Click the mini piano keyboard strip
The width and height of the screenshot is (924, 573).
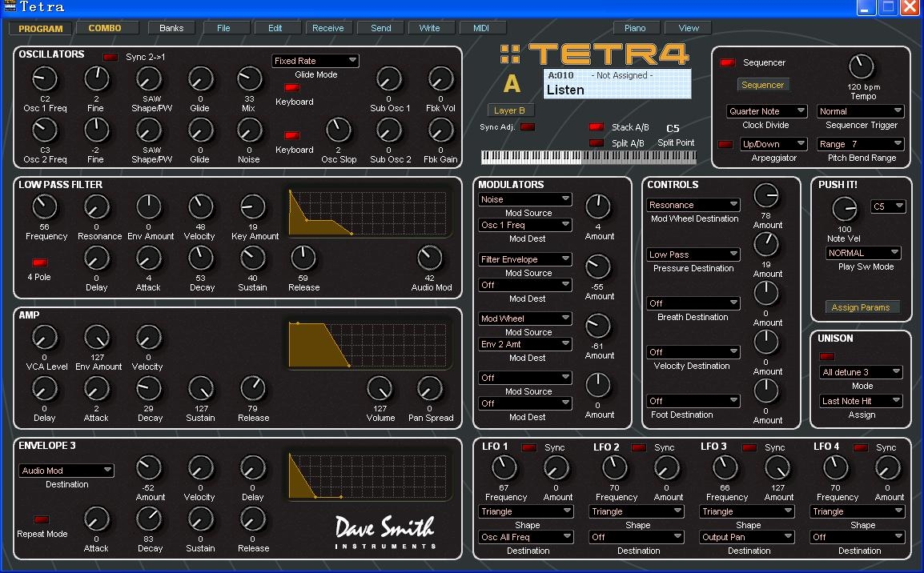pos(589,157)
